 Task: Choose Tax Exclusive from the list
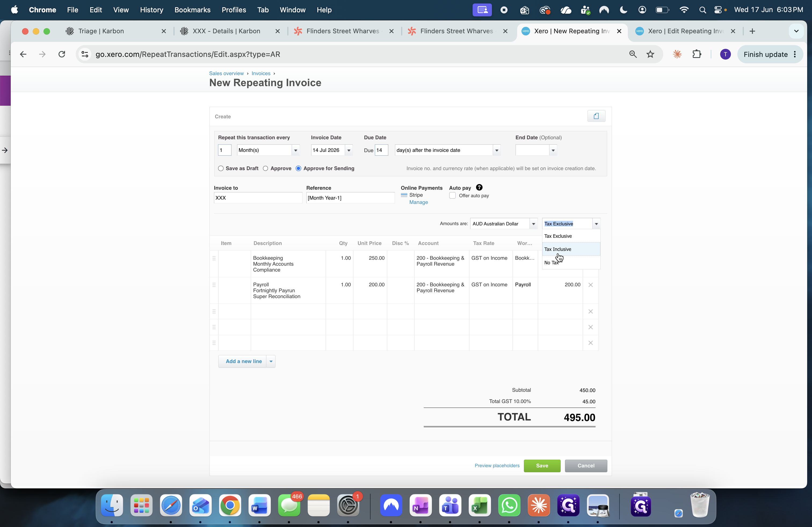pos(571,236)
